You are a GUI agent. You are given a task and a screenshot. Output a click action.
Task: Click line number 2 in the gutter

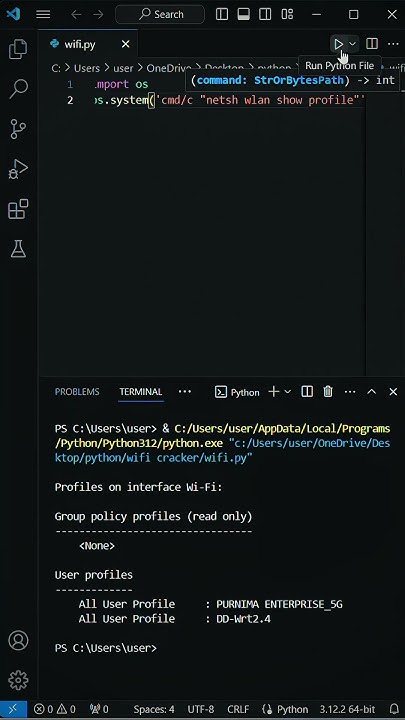point(70,100)
